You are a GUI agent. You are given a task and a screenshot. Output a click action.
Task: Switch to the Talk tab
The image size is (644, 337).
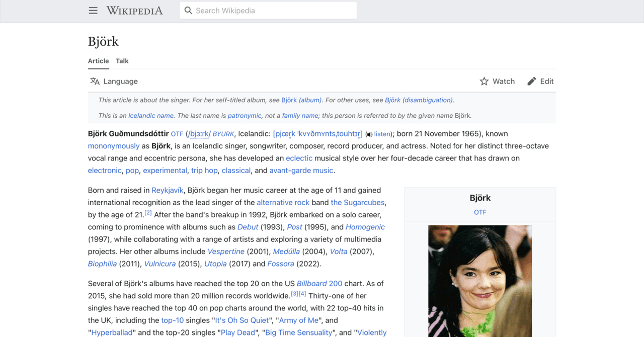click(x=122, y=61)
